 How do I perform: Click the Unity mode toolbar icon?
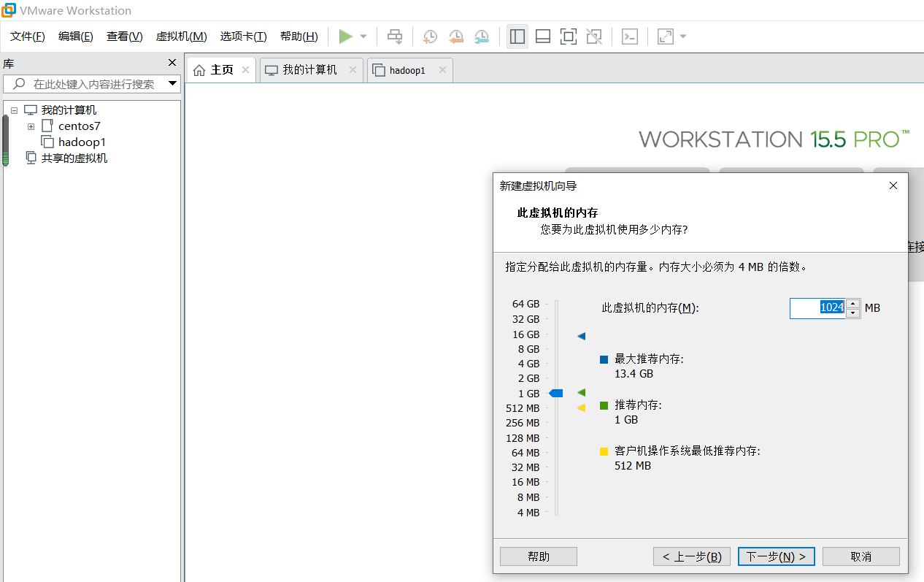(x=594, y=37)
